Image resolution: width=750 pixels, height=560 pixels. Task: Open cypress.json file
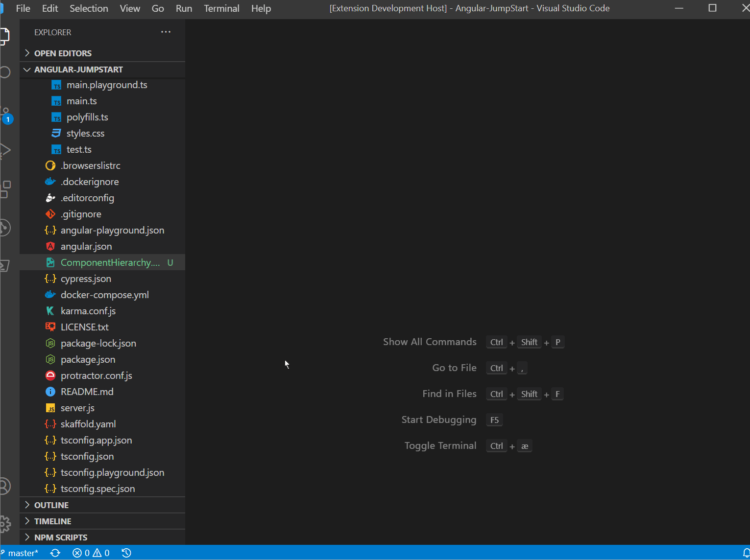pyautogui.click(x=102, y=279)
